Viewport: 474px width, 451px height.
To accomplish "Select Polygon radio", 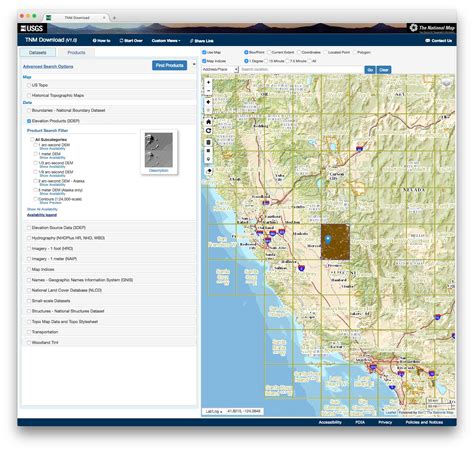I will (355, 52).
